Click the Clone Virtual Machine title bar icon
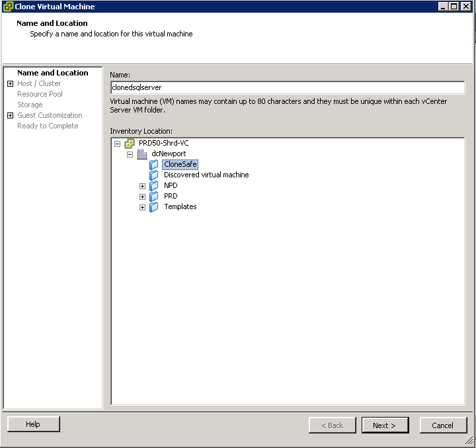476x448 pixels. [x=8, y=7]
